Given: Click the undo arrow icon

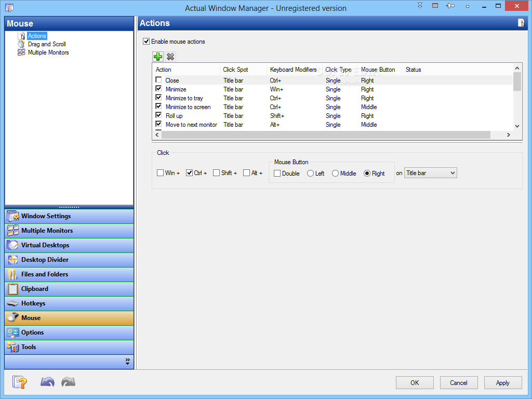Looking at the screenshot, I should click(x=47, y=382).
